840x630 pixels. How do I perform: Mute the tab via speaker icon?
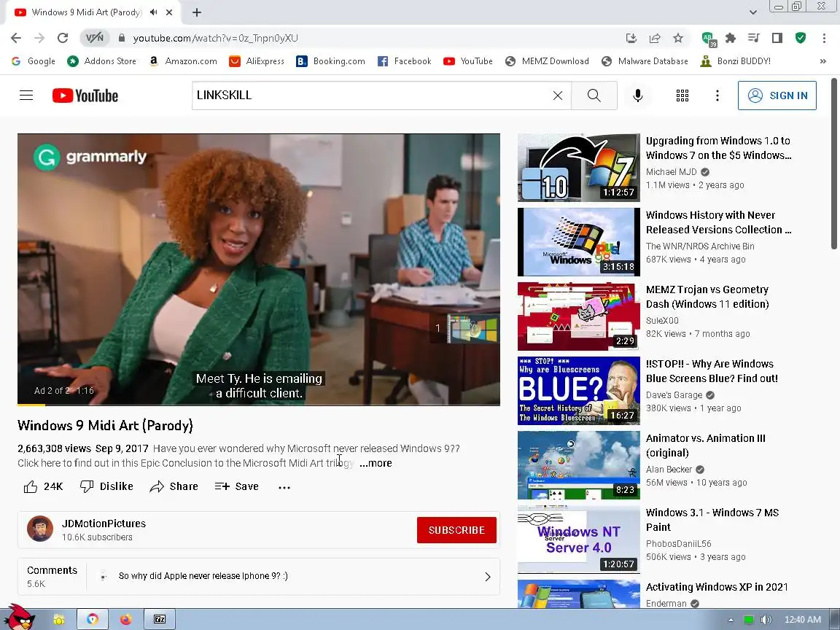coord(154,12)
